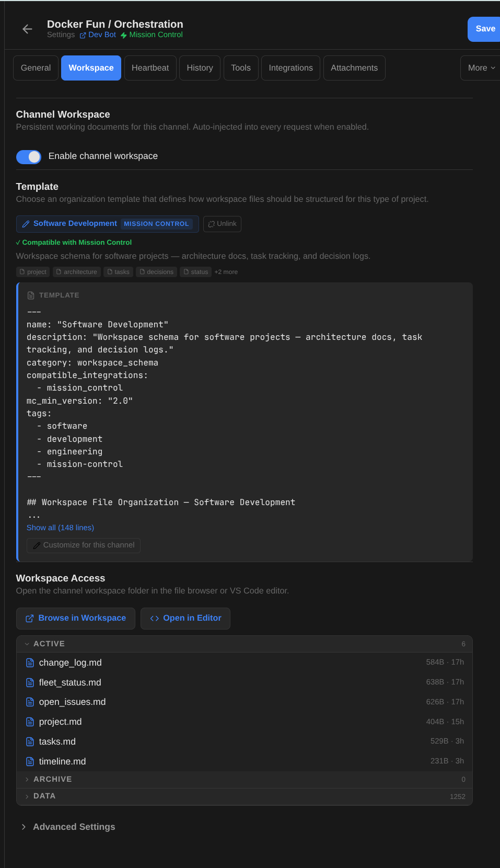
Task: Click the file icon beside fleet_status.md
Action: 30,682
